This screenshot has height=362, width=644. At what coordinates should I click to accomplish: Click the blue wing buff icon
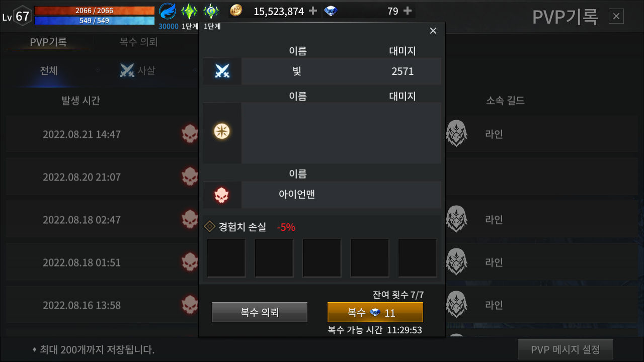[x=168, y=11]
